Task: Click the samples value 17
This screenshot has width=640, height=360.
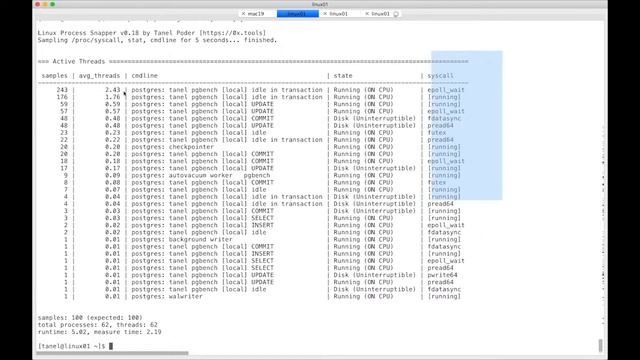Action: click(64, 168)
